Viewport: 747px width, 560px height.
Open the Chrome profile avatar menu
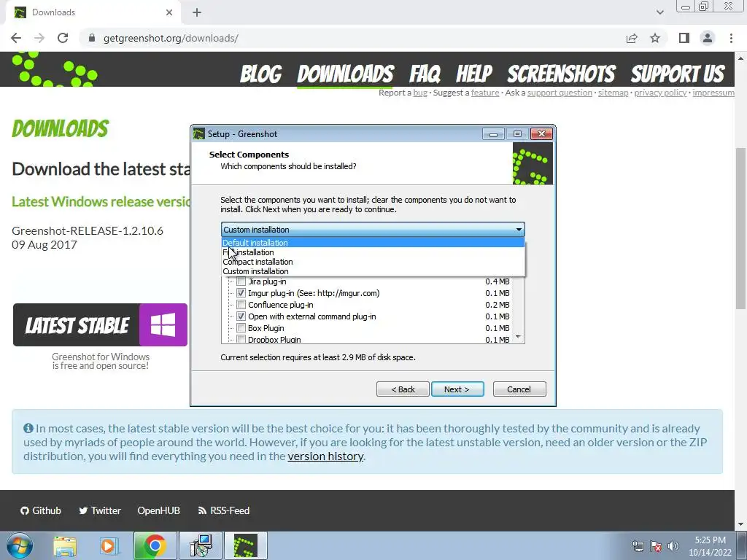pos(708,38)
